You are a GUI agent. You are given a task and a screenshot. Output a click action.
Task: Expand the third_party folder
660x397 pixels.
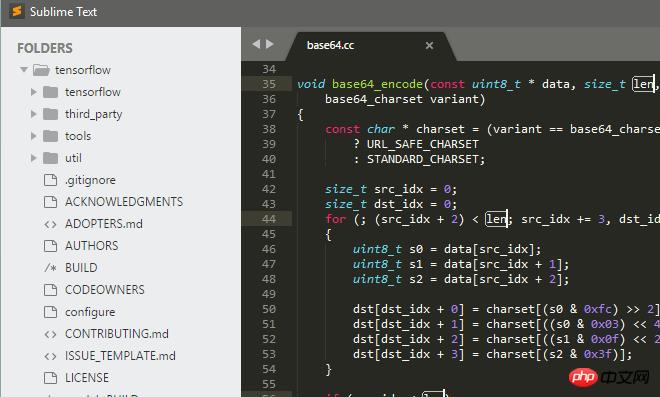coord(34,114)
